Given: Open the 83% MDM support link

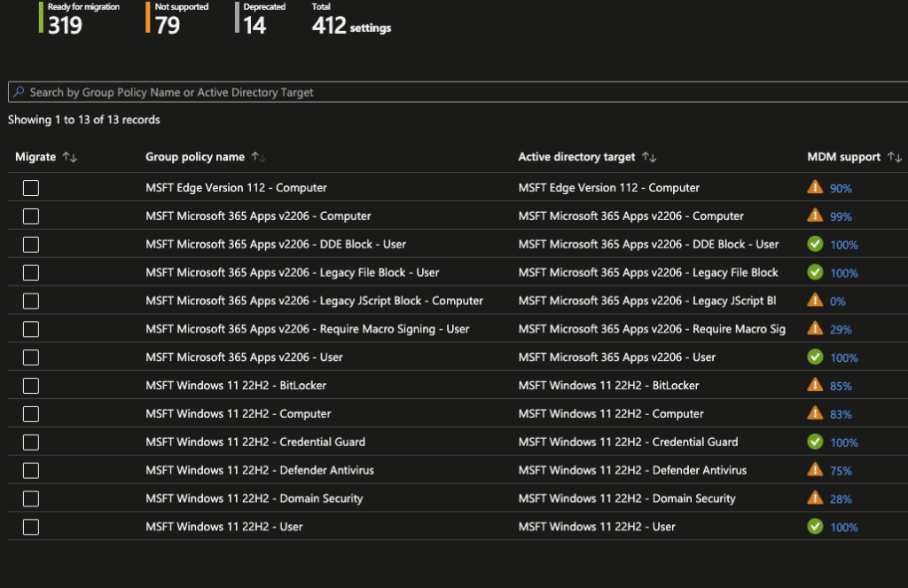Looking at the screenshot, I should (841, 414).
